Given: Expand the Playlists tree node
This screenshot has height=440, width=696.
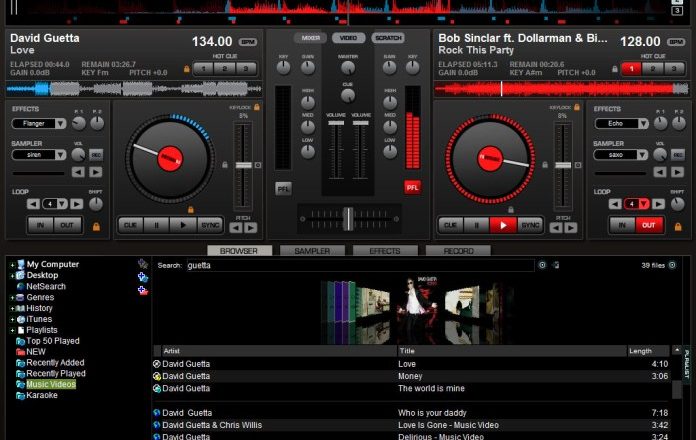Looking at the screenshot, I should tap(12, 330).
